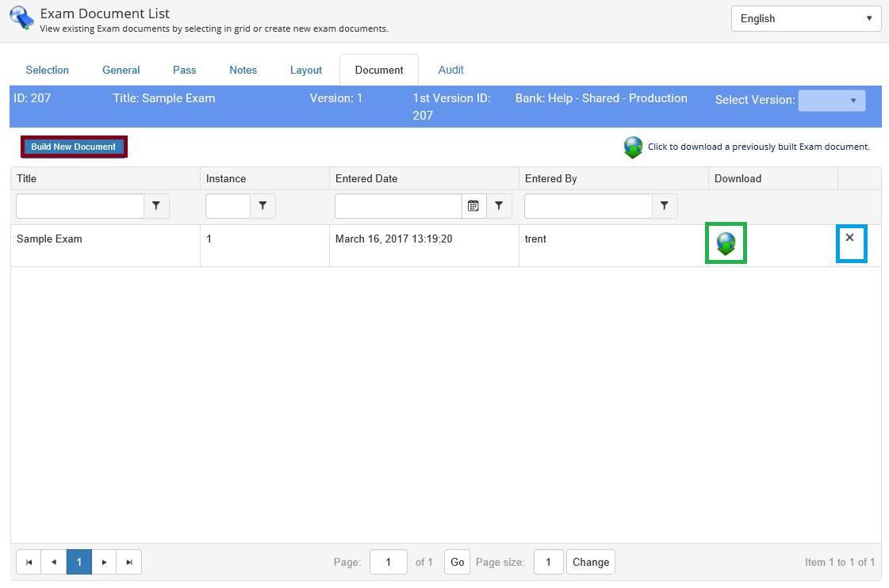This screenshot has height=588, width=889.
Task: Open the Layout tab
Action: [x=305, y=70]
